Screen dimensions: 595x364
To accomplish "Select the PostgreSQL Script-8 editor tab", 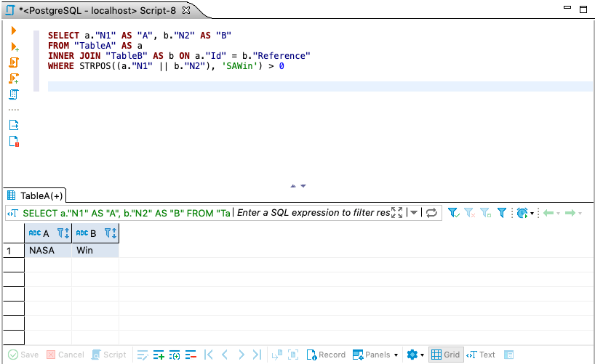I will 97,10.
